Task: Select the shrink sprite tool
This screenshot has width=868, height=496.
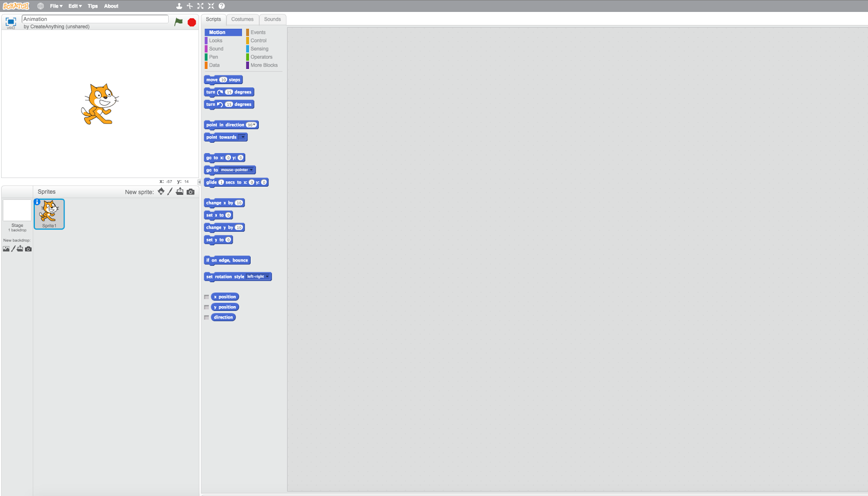Action: pos(210,6)
